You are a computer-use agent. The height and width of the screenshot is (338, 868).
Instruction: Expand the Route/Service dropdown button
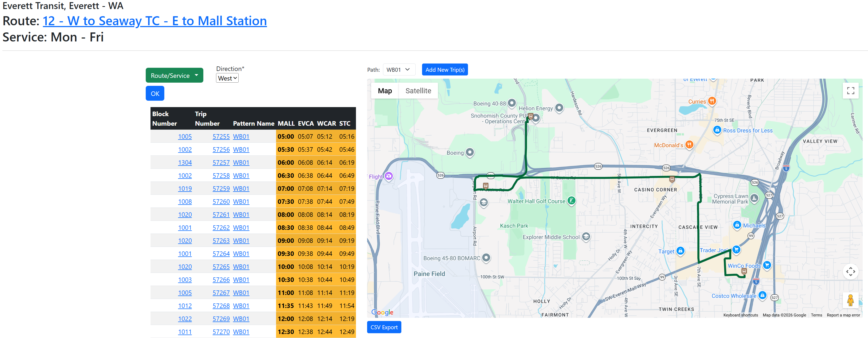[174, 75]
